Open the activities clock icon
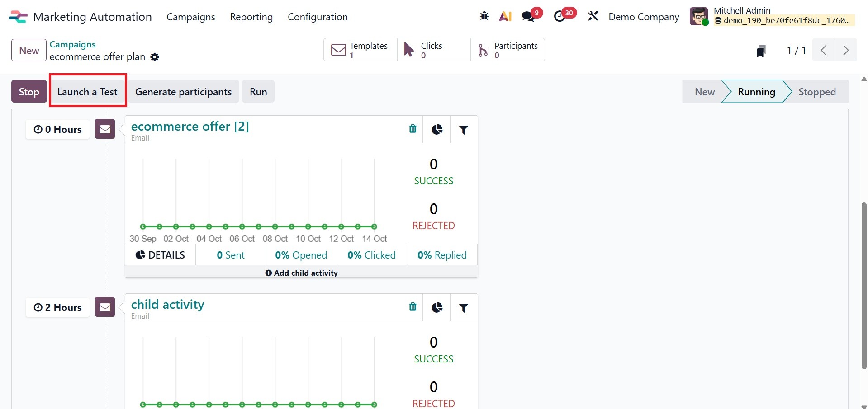The height and width of the screenshot is (409, 868). (560, 17)
